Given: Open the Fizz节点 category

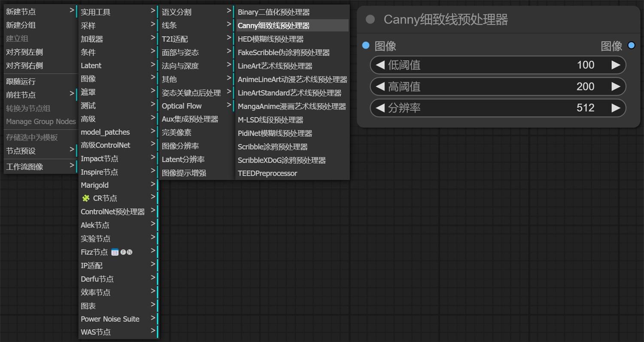Looking at the screenshot, I should 118,252.
